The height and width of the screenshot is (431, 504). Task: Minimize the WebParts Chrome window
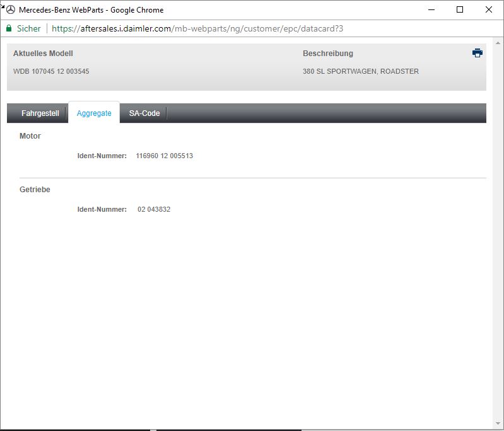tap(431, 10)
